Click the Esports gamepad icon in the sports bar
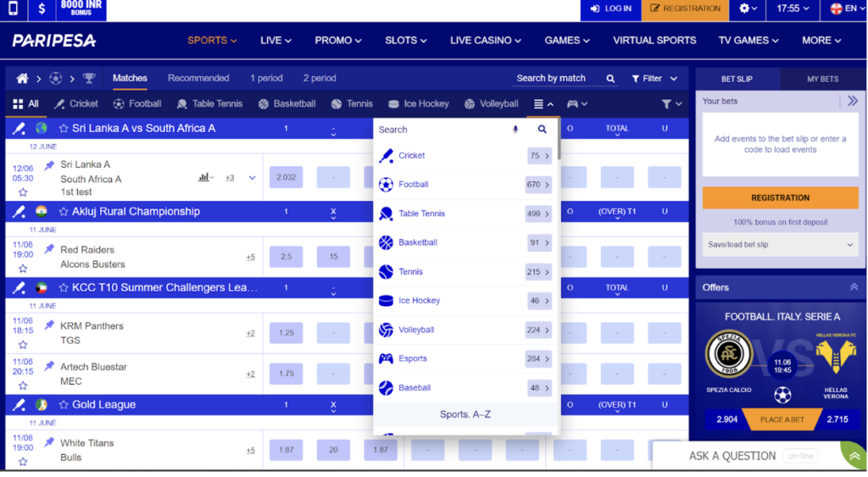Viewport: 868px width, 477px height. [572, 104]
